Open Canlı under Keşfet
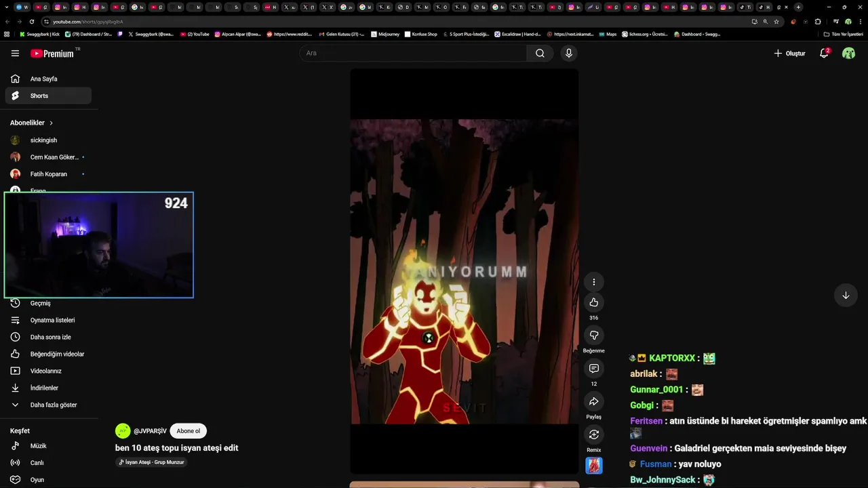Image resolution: width=868 pixels, height=488 pixels. (48, 463)
